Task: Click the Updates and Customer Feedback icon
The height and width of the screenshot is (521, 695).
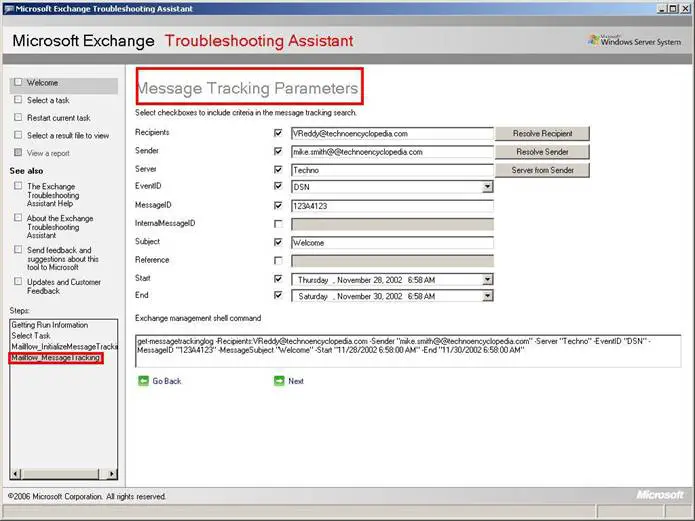Action: (18, 282)
